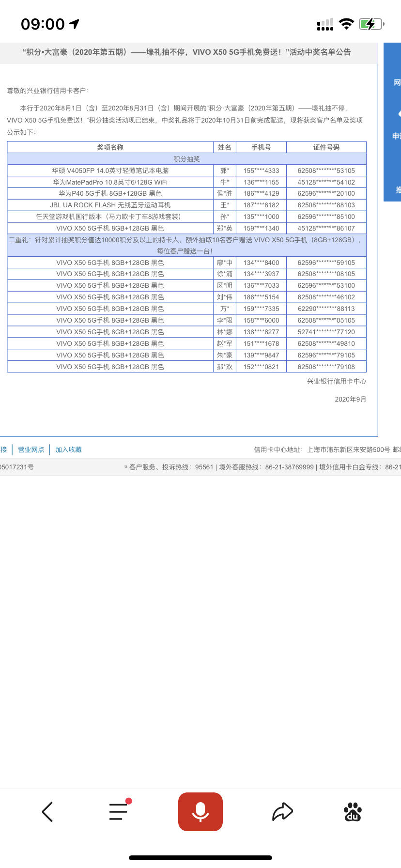Select the customer hotline 95561 text

coord(171,467)
